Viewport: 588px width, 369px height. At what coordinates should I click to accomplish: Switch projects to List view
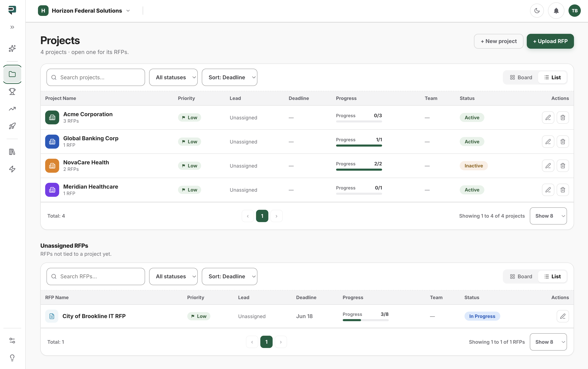click(552, 77)
